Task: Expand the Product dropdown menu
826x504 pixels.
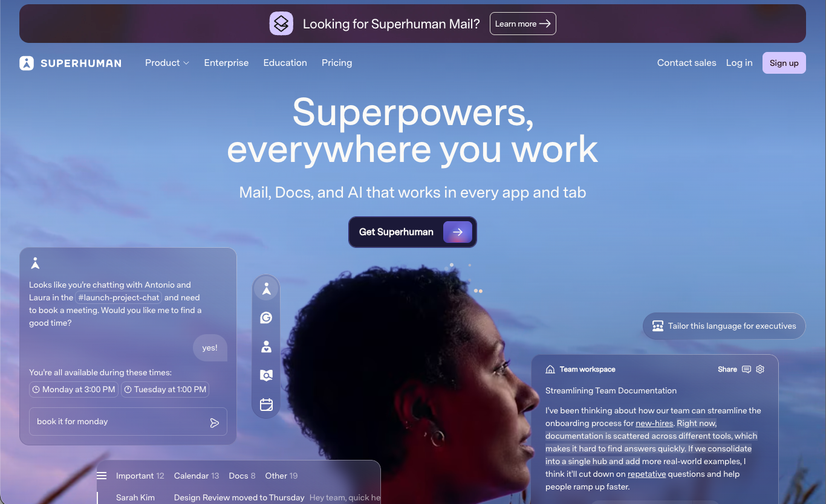Action: (167, 63)
